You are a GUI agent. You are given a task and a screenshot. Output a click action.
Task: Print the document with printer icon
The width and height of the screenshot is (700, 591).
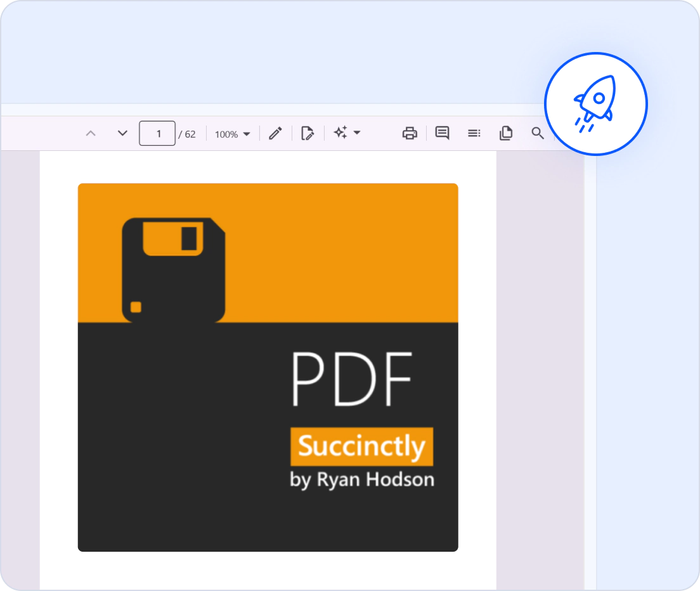(x=410, y=133)
